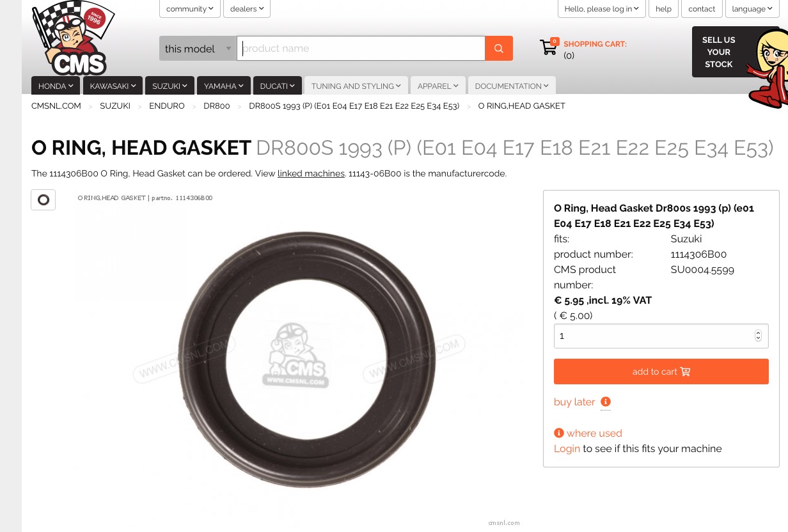Expand the community dropdown
Viewport: 788px width, 532px height.
(x=190, y=9)
